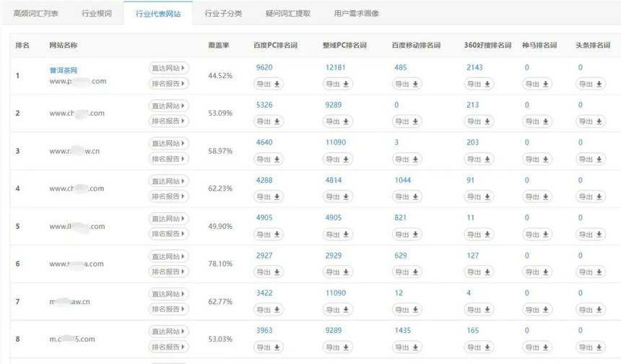The height and width of the screenshot is (364, 621).
Task: Click 直达网站 button in row 5
Action: click(168, 219)
